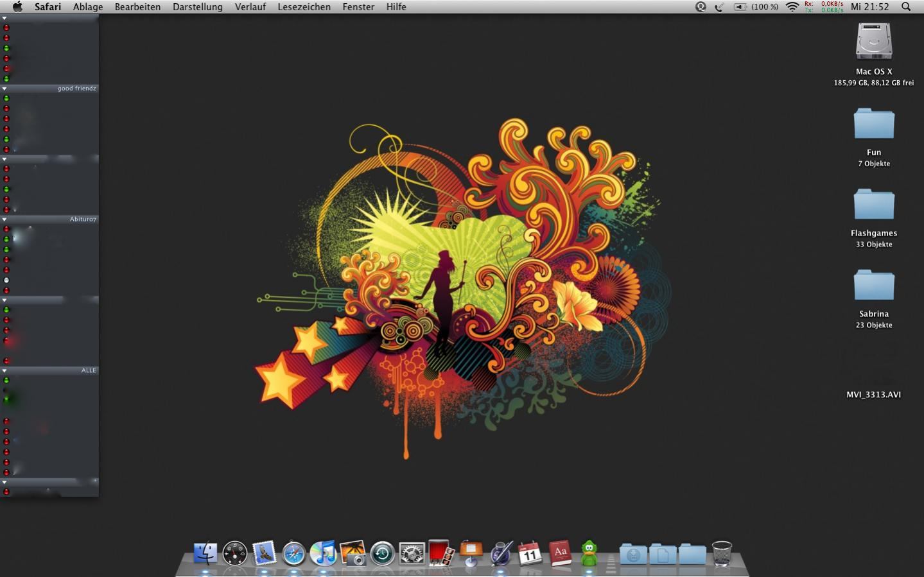Click the round Q menu bar icon
The width and height of the screenshot is (924, 577).
click(701, 6)
